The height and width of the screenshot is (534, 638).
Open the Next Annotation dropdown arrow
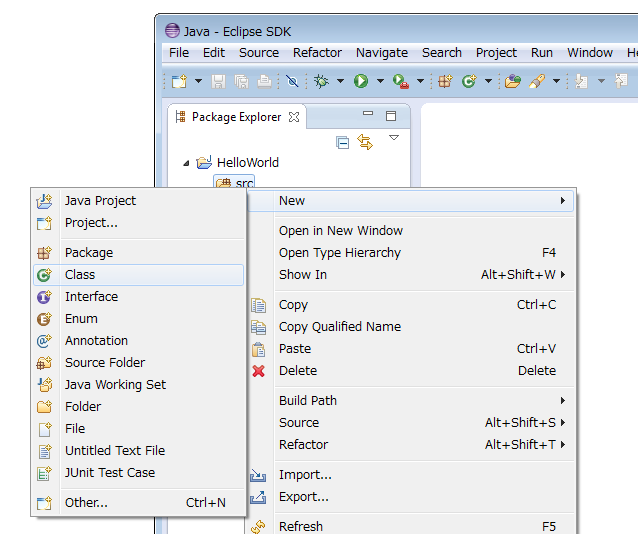tap(601, 81)
